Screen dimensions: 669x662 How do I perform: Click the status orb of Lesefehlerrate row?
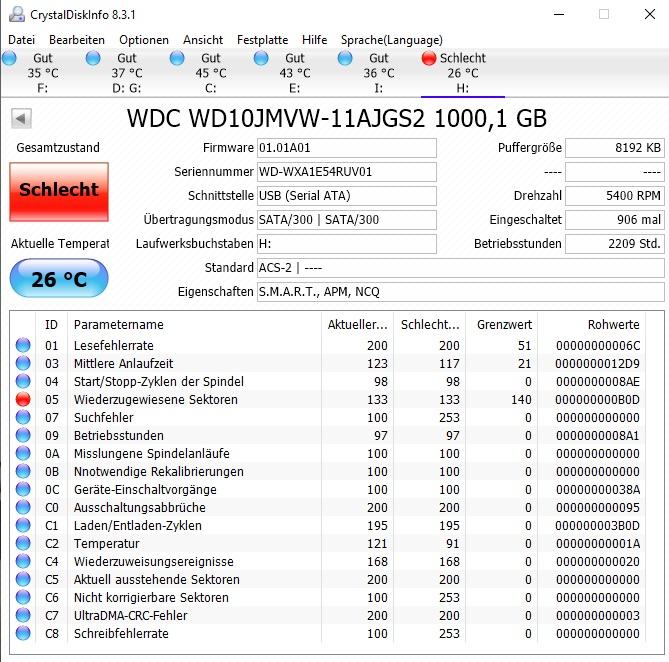23,345
